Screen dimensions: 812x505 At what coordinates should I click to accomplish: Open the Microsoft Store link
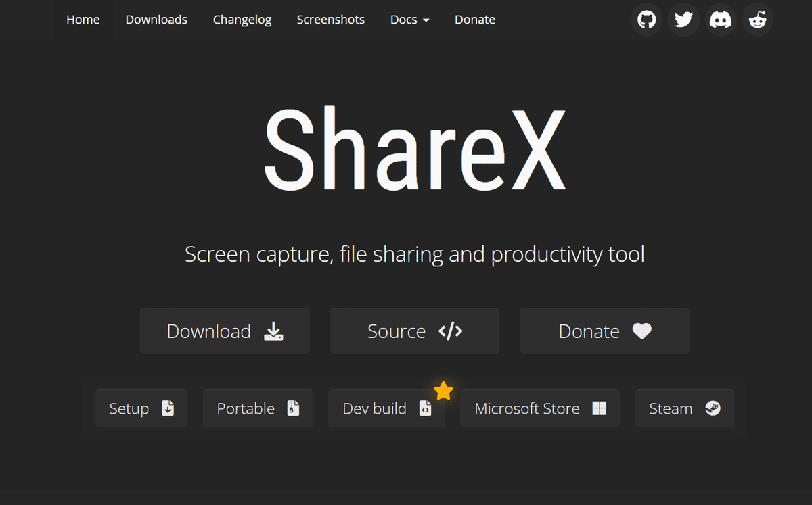pyautogui.click(x=540, y=408)
